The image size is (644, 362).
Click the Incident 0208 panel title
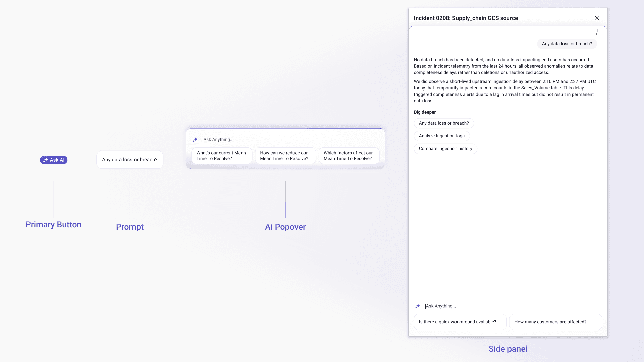pyautogui.click(x=466, y=18)
